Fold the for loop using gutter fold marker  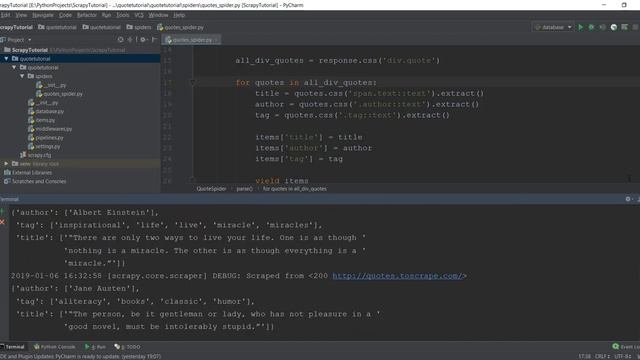click(x=192, y=82)
